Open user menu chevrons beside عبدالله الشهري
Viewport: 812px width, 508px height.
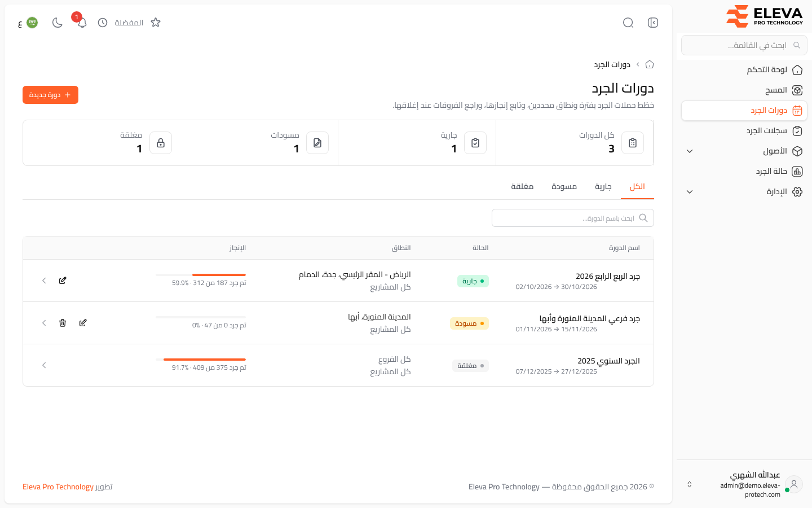click(689, 484)
